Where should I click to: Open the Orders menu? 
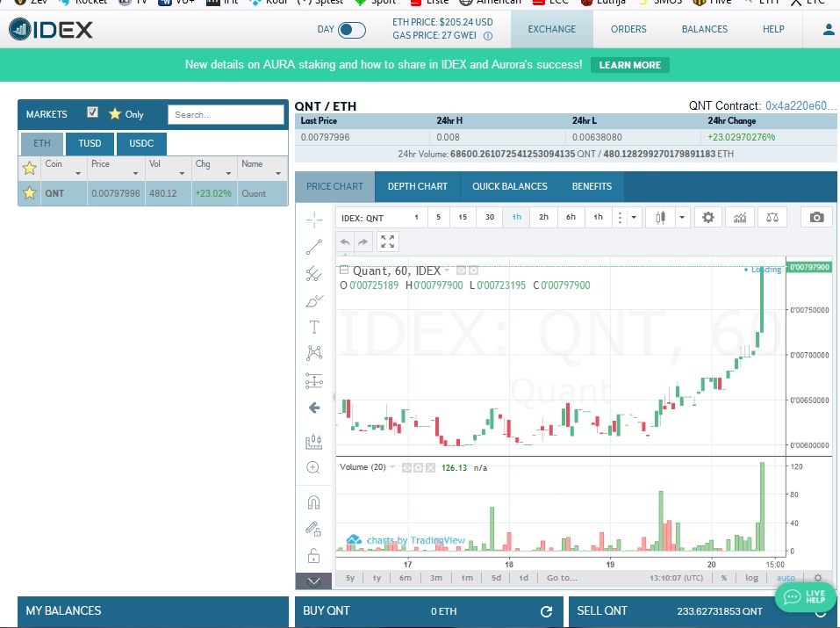point(628,29)
